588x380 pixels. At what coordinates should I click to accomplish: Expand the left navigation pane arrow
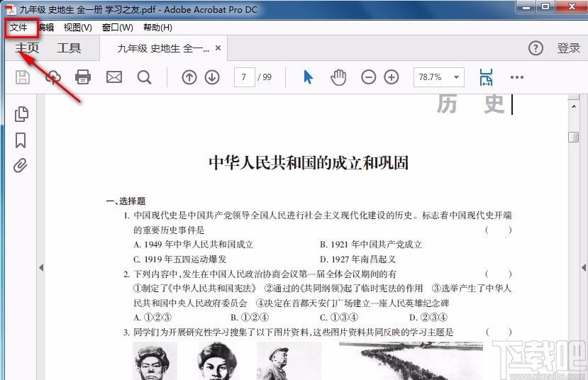(41, 267)
